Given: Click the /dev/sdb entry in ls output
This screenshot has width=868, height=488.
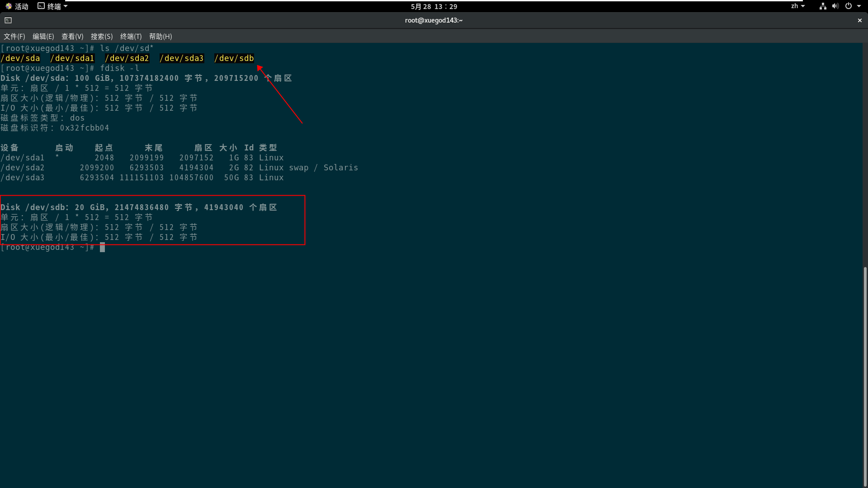Looking at the screenshot, I should 234,58.
